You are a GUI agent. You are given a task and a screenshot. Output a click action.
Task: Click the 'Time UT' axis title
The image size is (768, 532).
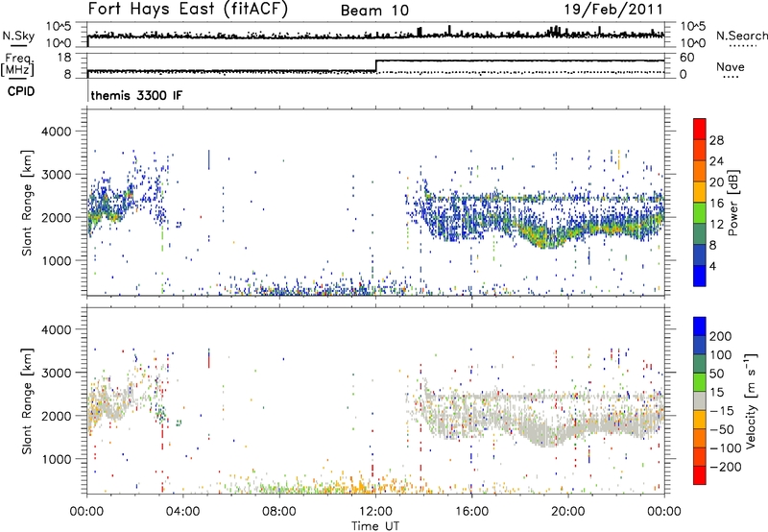(375, 525)
